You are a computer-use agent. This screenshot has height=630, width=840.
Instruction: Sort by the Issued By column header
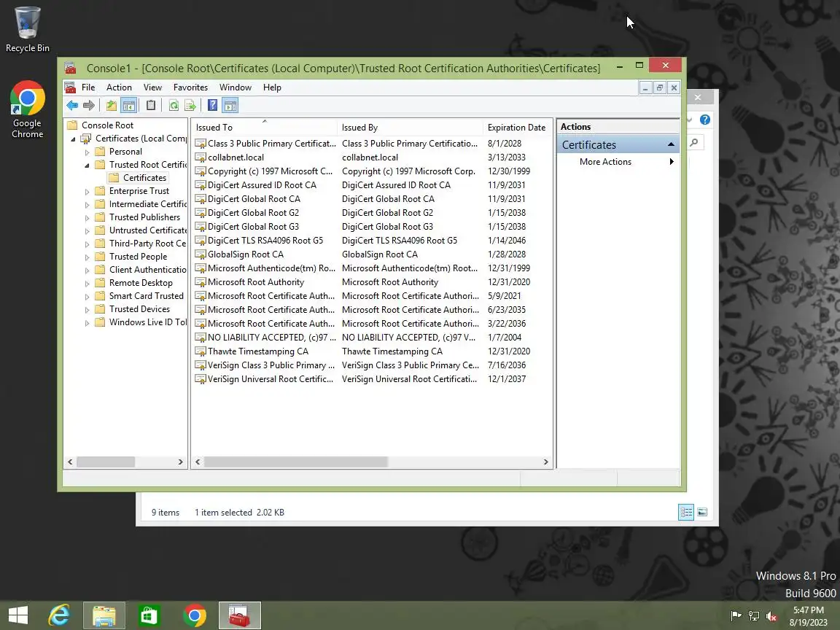click(x=411, y=128)
